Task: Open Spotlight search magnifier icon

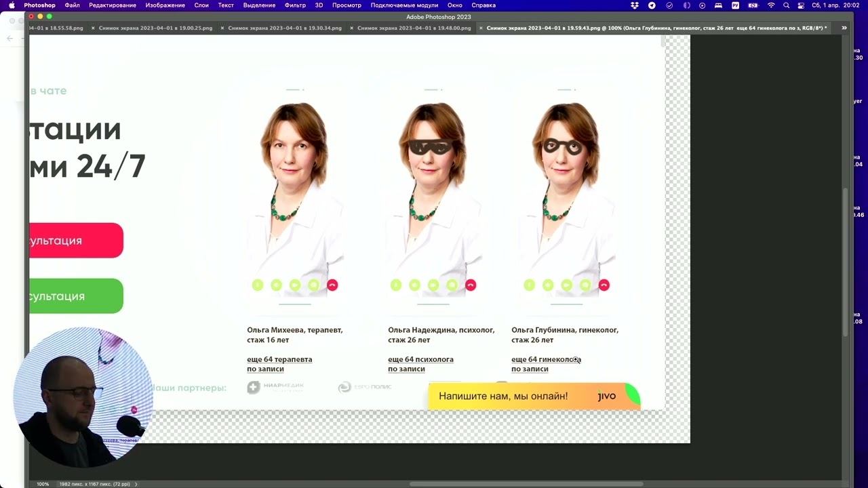Action: point(786,5)
